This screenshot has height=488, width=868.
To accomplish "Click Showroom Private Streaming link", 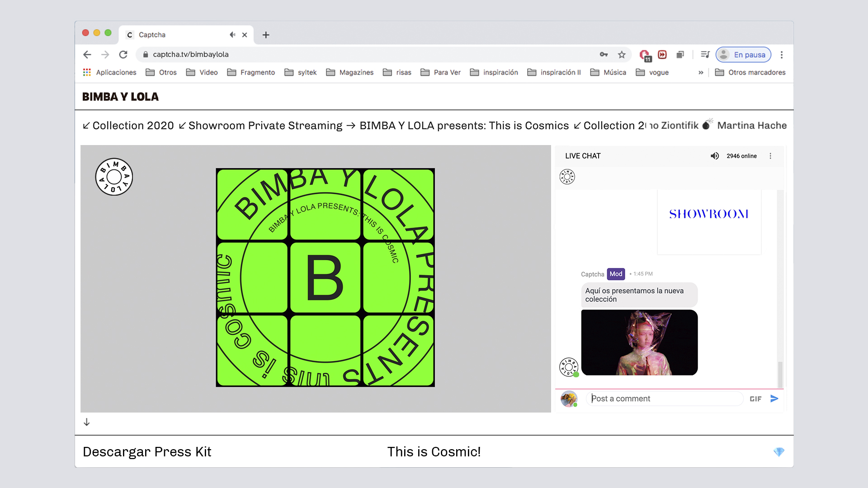I will (x=265, y=126).
